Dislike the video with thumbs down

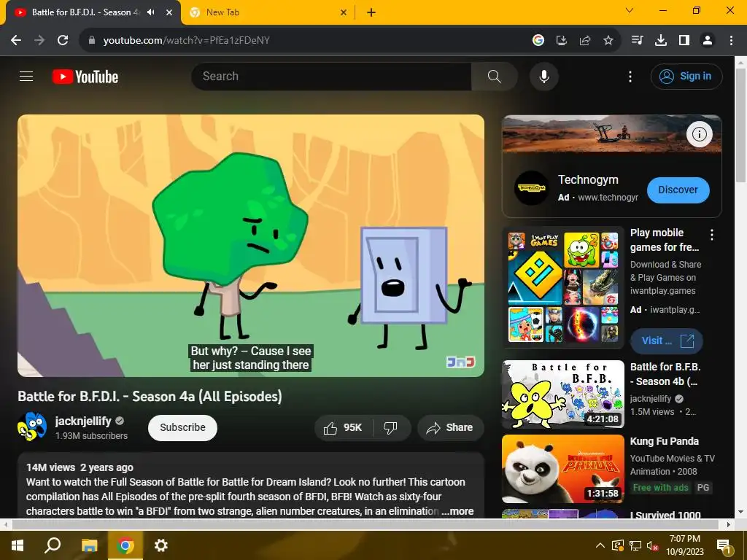click(x=391, y=427)
